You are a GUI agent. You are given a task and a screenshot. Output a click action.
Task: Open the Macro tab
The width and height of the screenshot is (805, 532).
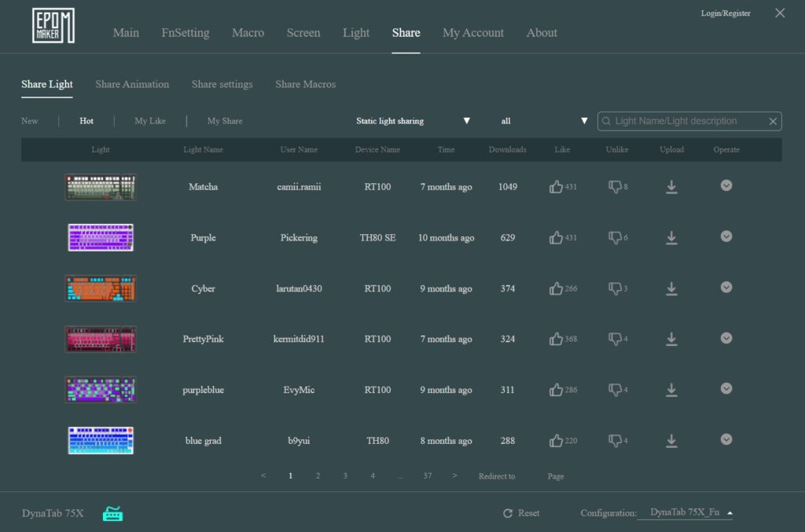[248, 33]
